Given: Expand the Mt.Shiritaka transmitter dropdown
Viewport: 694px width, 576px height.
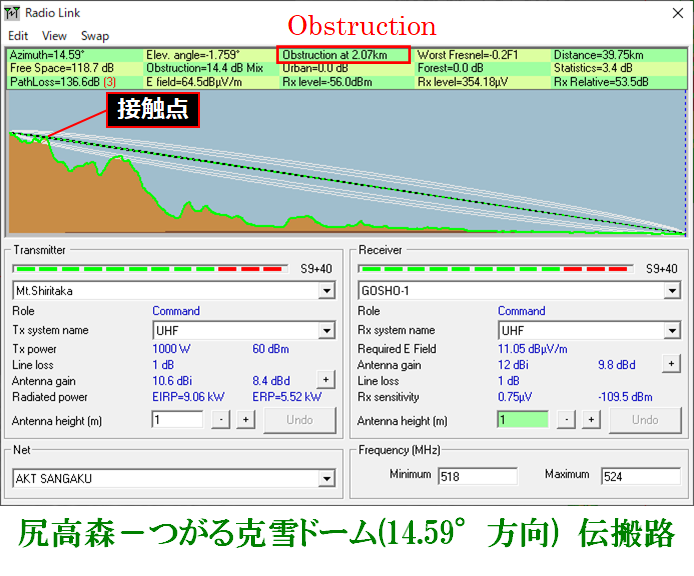Looking at the screenshot, I should pyautogui.click(x=327, y=291).
